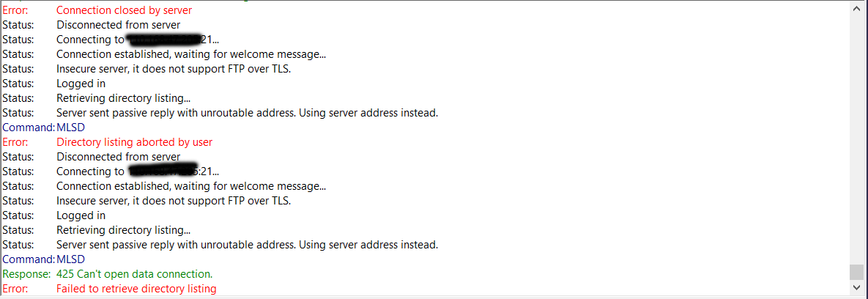The image size is (868, 299).
Task: Click the last "Retrieving directory listing..." status line
Action: pos(124,230)
